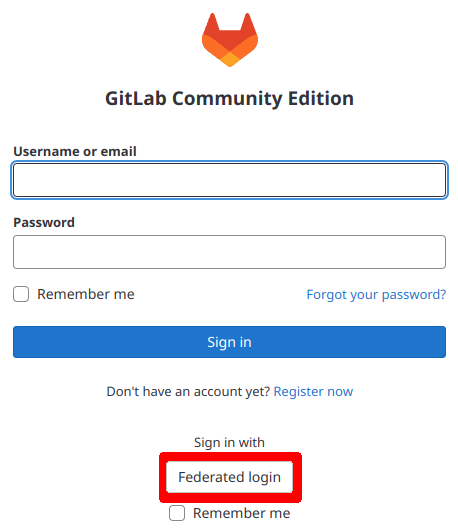This screenshot has height=529, width=458.
Task: Click the blue Sign in button
Action: click(x=229, y=342)
